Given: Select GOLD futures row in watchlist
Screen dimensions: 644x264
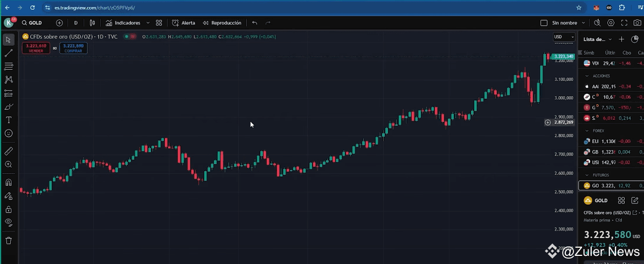Looking at the screenshot, I should point(611,186).
